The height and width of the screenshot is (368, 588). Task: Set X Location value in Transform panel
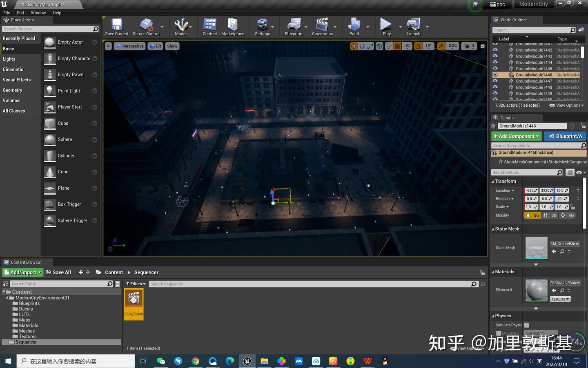click(x=530, y=190)
